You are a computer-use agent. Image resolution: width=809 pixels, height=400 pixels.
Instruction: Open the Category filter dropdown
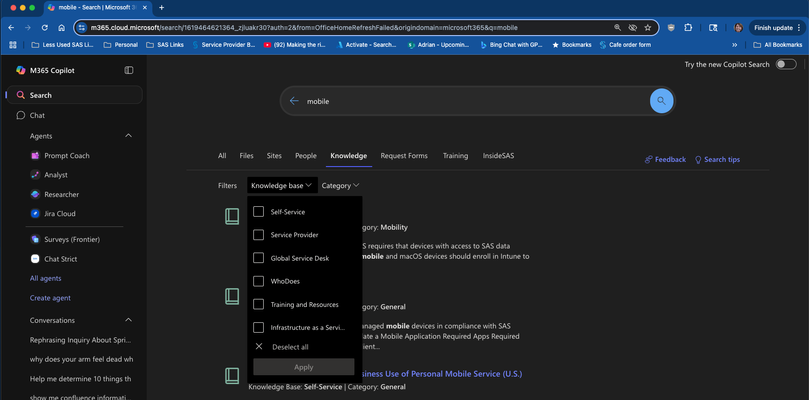click(340, 185)
